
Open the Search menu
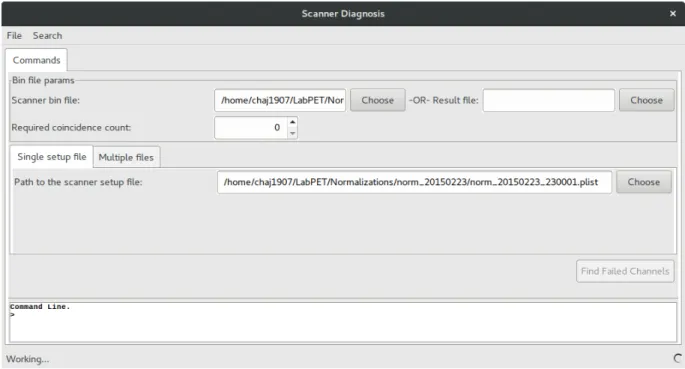(x=47, y=35)
